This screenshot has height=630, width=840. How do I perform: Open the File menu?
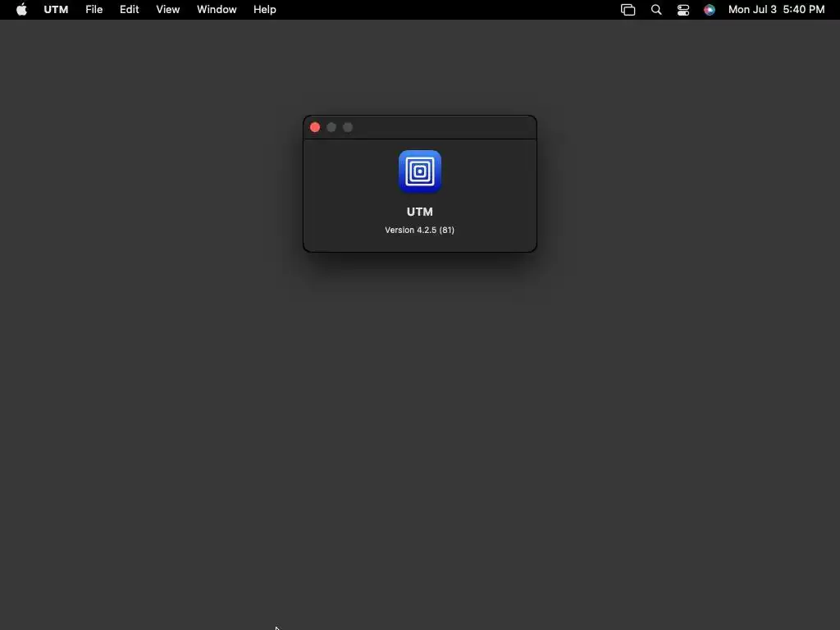coord(94,10)
